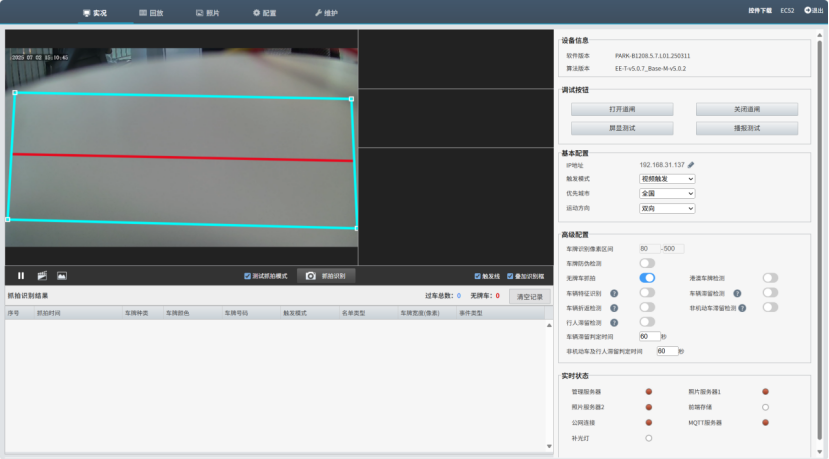Open 触发模式 dropdown
The width and height of the screenshot is (829, 459).
[x=667, y=179]
